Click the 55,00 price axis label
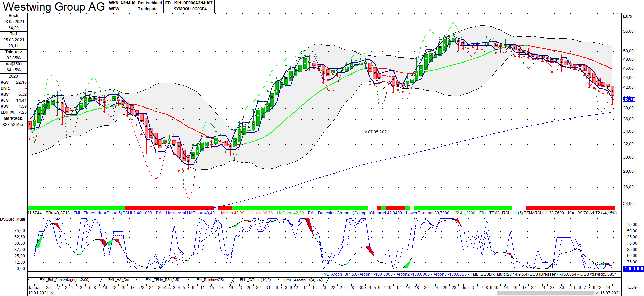 tap(628, 31)
